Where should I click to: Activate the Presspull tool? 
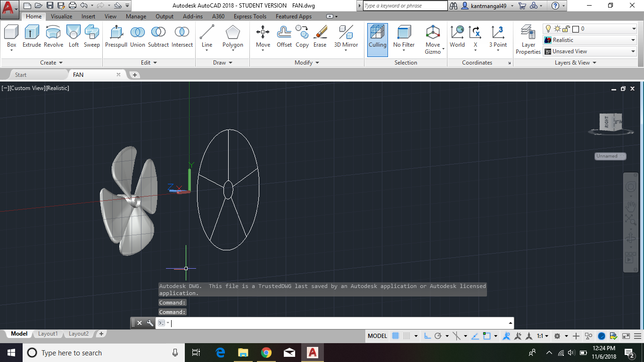coord(116,36)
